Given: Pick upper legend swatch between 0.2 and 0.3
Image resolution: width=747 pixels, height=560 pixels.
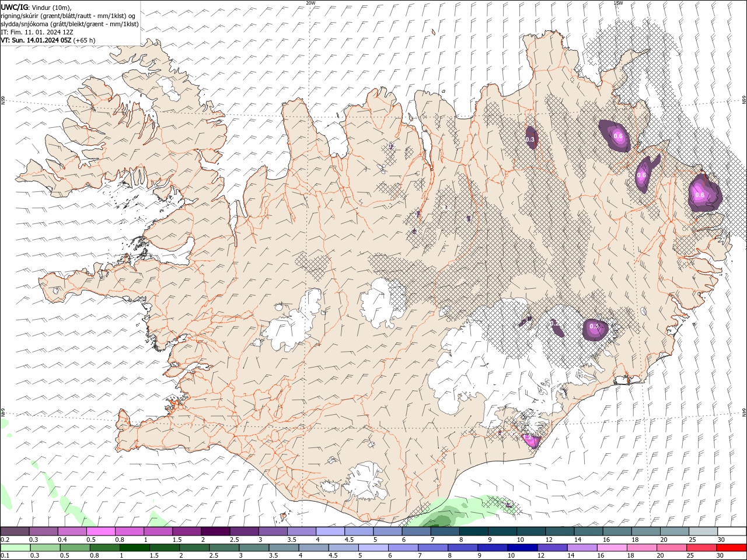Looking at the screenshot, I should tap(15, 531).
